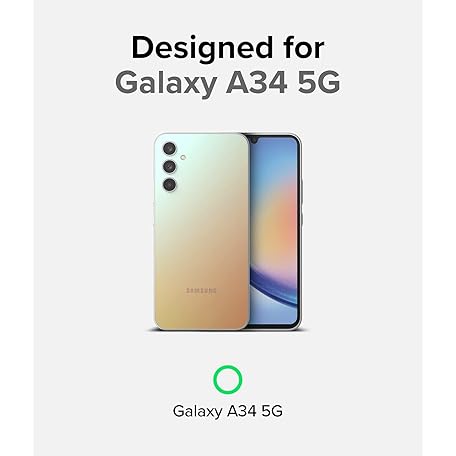The height and width of the screenshot is (456, 456).
Task: Click the volume button on phone side
Action: (301, 191)
